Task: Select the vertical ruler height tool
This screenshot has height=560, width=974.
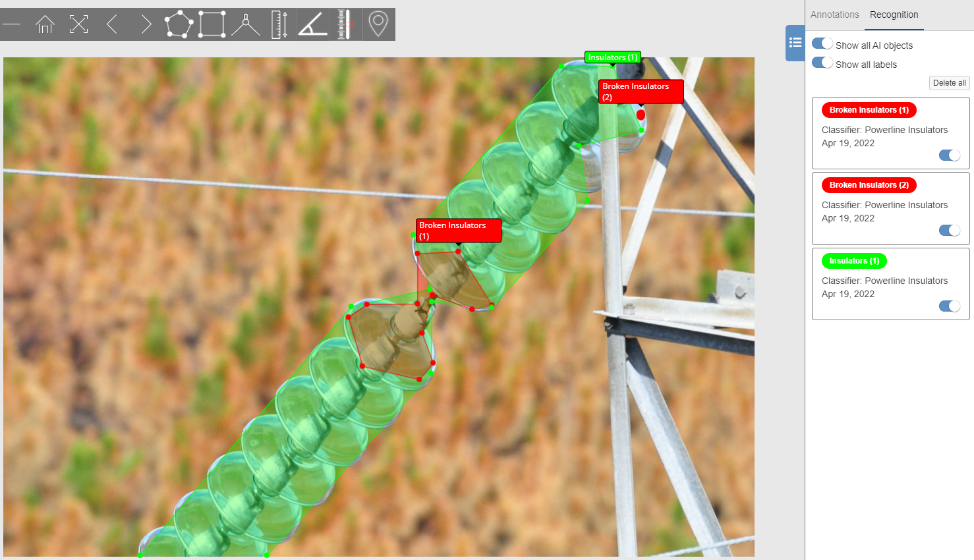Action: coord(279,24)
